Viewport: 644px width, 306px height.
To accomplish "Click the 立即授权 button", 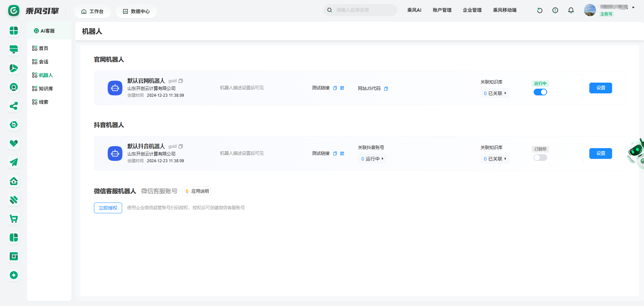I will tap(108, 208).
